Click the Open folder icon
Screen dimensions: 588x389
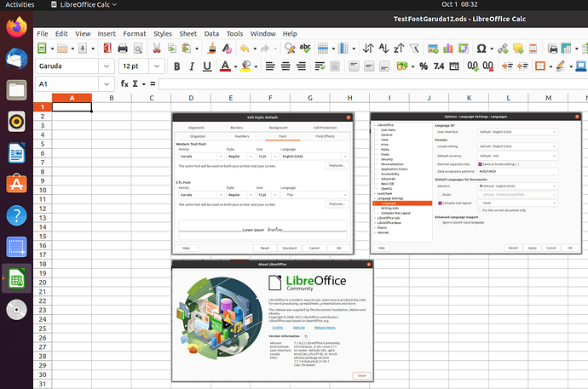click(62, 49)
